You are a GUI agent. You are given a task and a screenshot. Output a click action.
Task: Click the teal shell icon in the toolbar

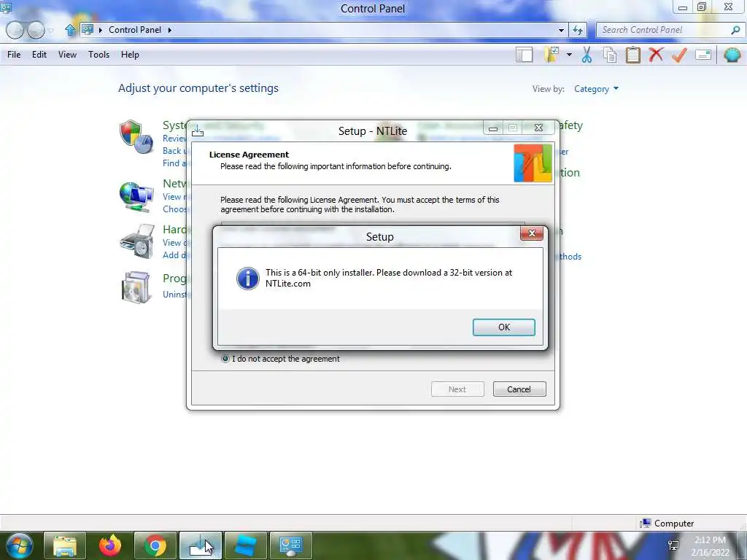point(732,55)
